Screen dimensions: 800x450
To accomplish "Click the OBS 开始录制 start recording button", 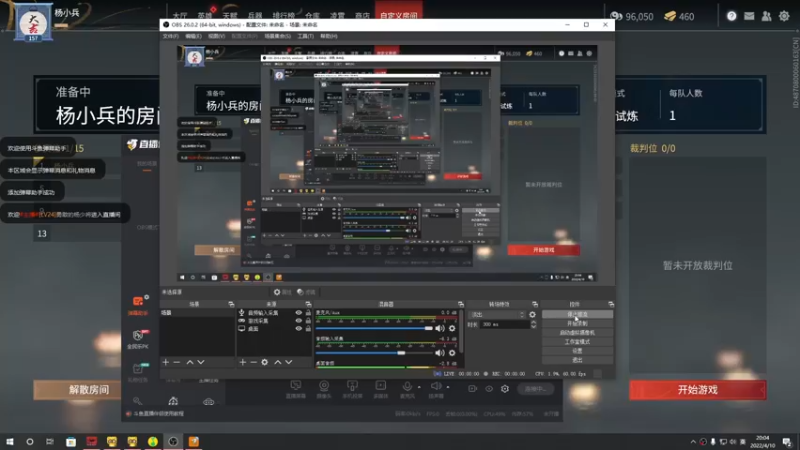I will (x=578, y=323).
